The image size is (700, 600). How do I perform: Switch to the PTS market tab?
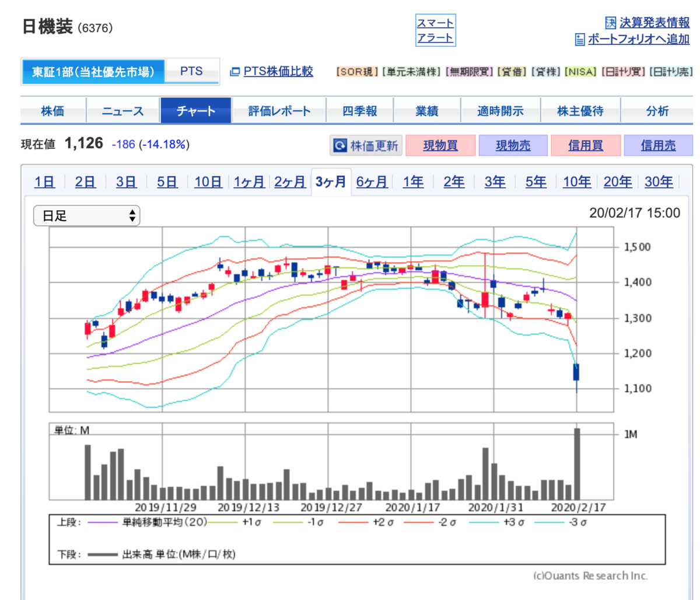point(191,72)
